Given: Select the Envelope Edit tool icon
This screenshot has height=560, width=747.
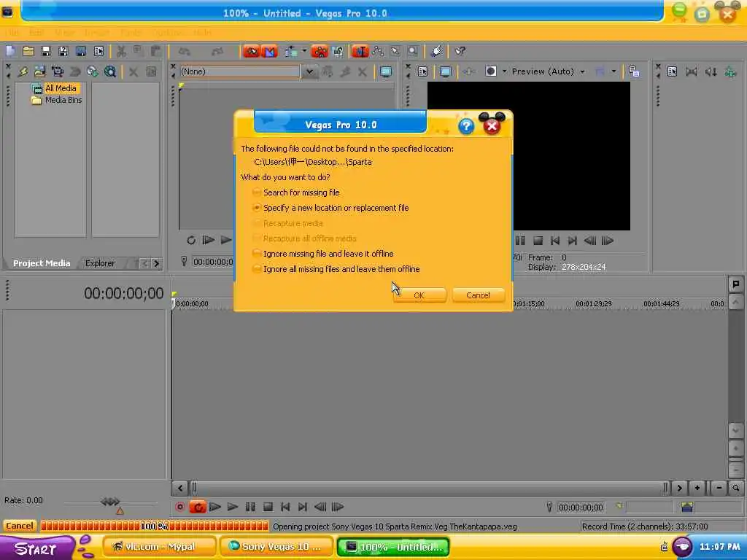Looking at the screenshot, I should (379, 51).
